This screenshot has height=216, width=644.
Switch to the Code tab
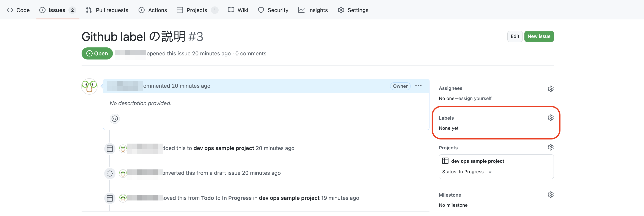coord(18,10)
